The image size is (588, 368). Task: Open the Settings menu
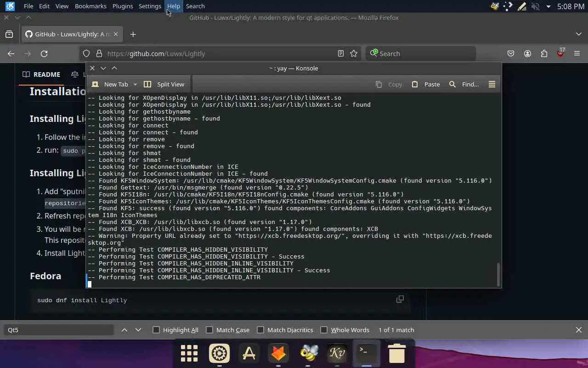coord(150,6)
